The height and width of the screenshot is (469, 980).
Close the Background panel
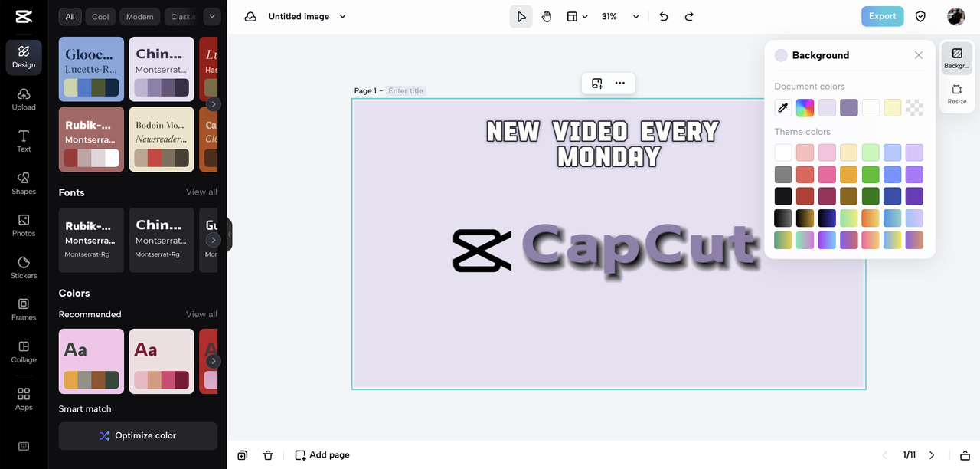(919, 55)
